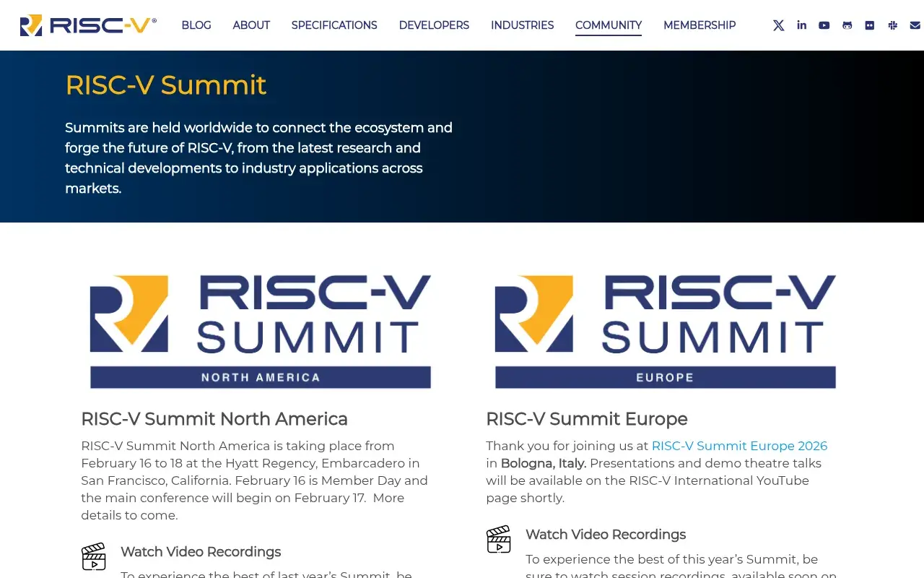Click the email envelope icon in header
The height and width of the screenshot is (578, 924).
tap(915, 25)
